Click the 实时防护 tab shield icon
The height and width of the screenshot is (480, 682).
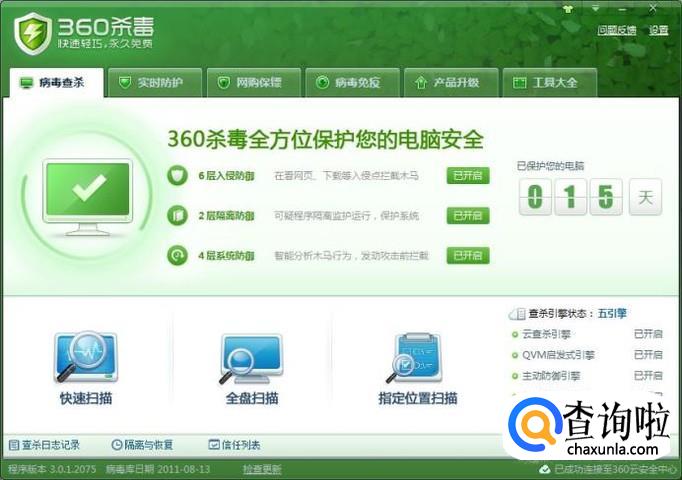(x=125, y=82)
